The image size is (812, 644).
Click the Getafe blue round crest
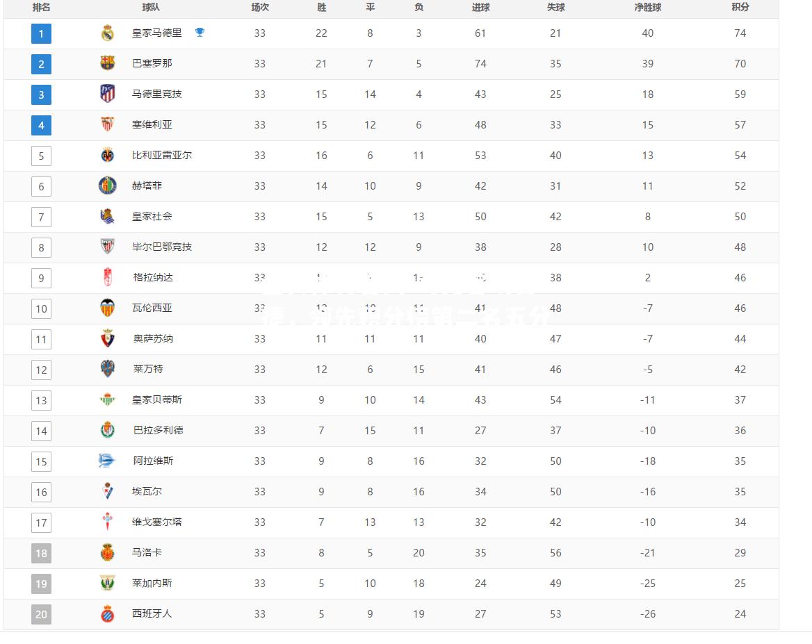click(x=107, y=185)
